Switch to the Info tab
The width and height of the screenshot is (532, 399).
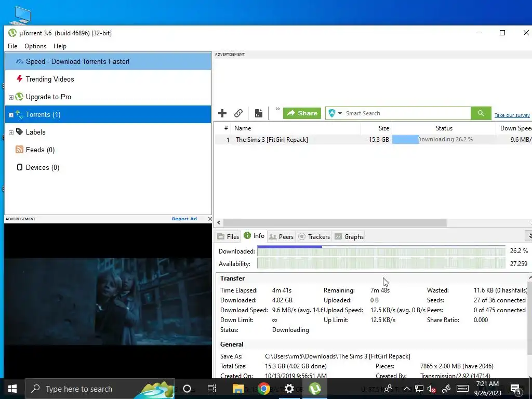254,236
